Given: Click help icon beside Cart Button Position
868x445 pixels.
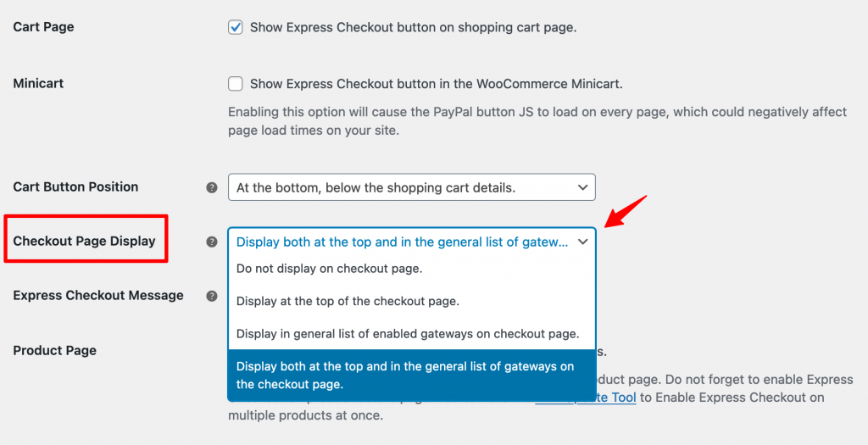Looking at the screenshot, I should (x=211, y=187).
